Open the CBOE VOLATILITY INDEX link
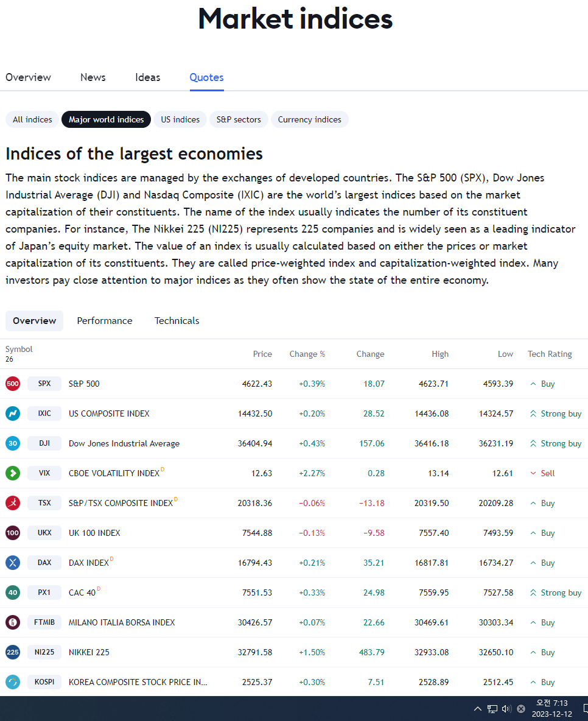588x721 pixels. 114,473
